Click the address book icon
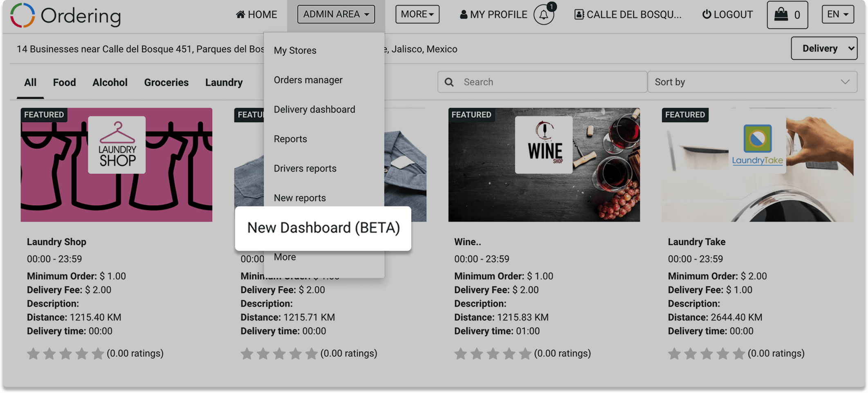868x393 pixels. (579, 14)
